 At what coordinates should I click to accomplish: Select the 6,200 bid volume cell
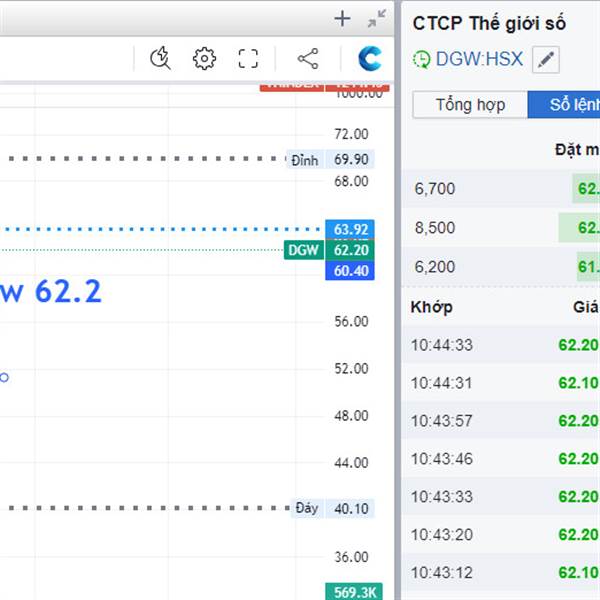(x=435, y=267)
